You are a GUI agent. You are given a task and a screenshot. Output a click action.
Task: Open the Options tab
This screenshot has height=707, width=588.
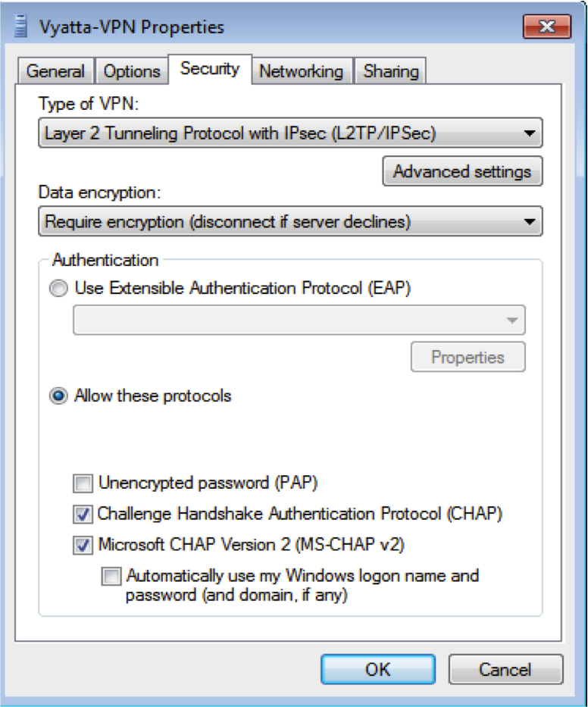[132, 71]
